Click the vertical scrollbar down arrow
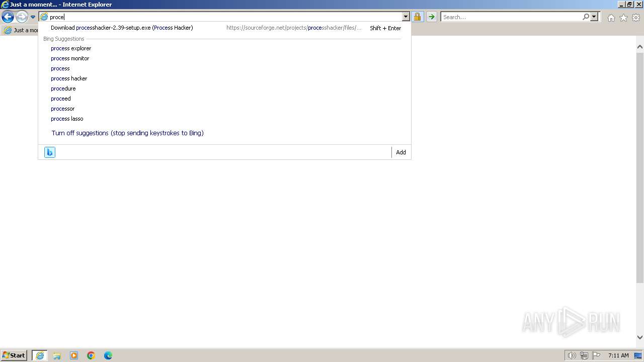Viewport: 644px width, 362px height. [x=640, y=337]
